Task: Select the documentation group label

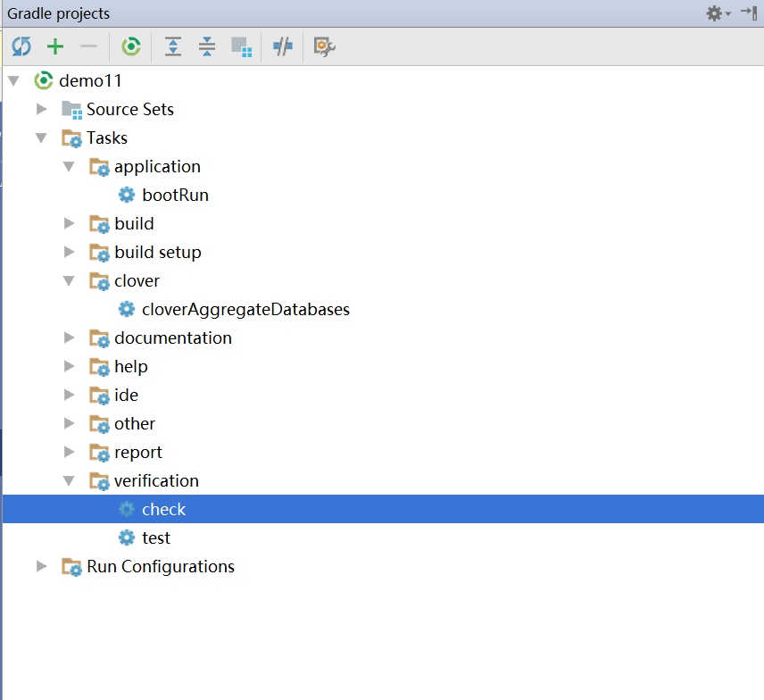Action: [x=173, y=337]
